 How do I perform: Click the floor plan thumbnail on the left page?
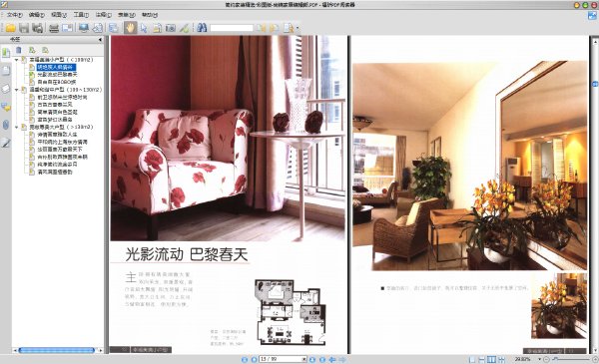292,312
